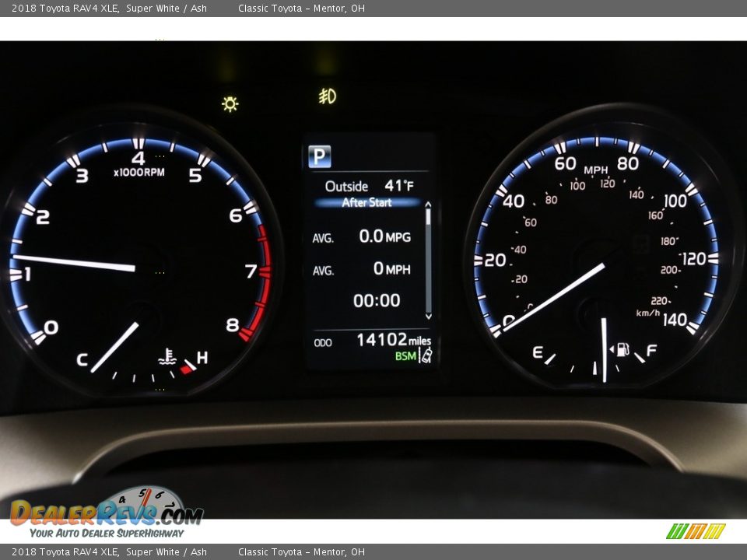Click the 2018 Toyota RAV4 XLE caption in bottom bar
Viewport: 747px width, 560px height.
coord(65,552)
